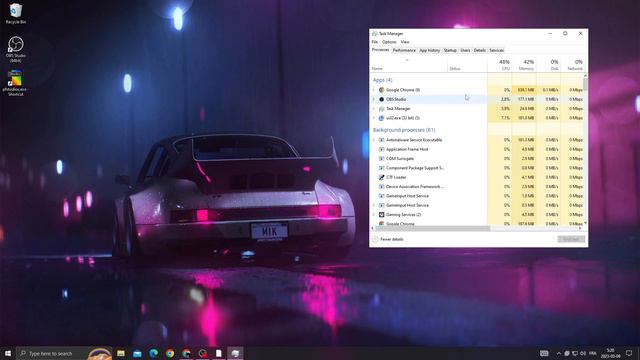The height and width of the screenshot is (360, 640).
Task: Open OBS Studio desktop shortcut
Action: coord(16,49)
